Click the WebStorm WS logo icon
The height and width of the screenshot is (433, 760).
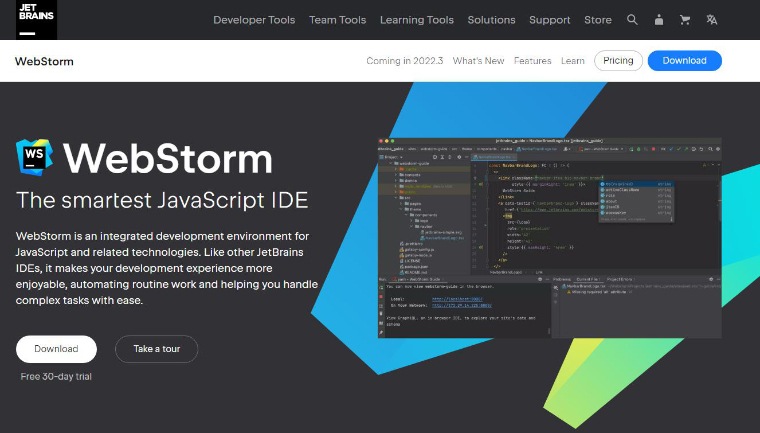pos(34,157)
